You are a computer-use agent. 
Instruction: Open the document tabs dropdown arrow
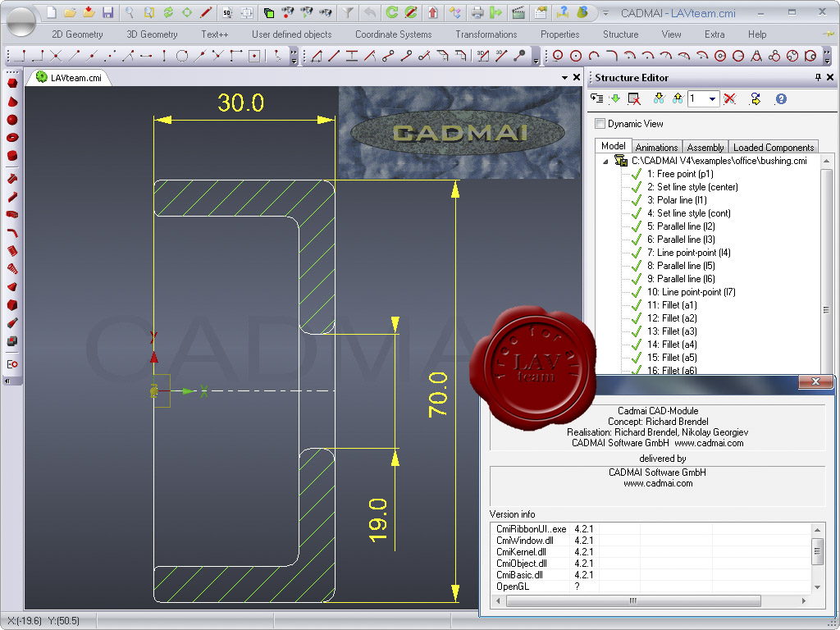(564, 78)
